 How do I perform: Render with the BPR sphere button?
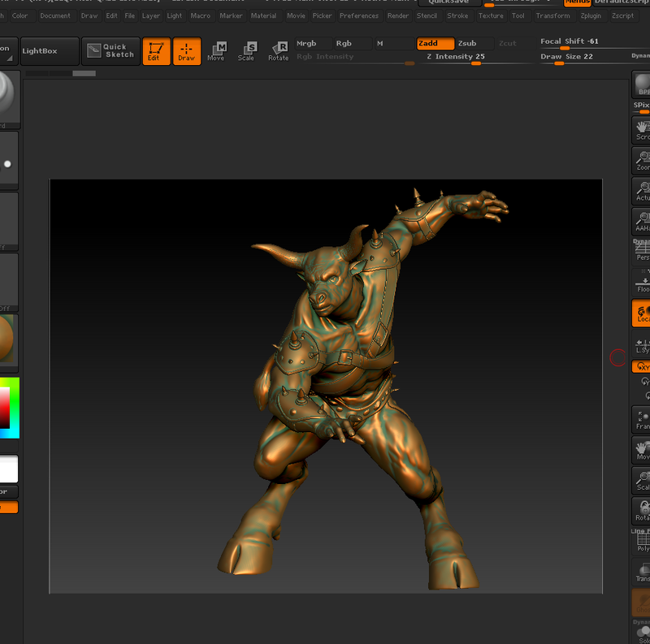[641, 84]
